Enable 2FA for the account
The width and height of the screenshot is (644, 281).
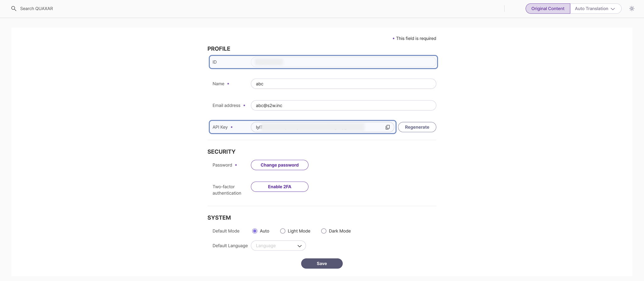(279, 187)
